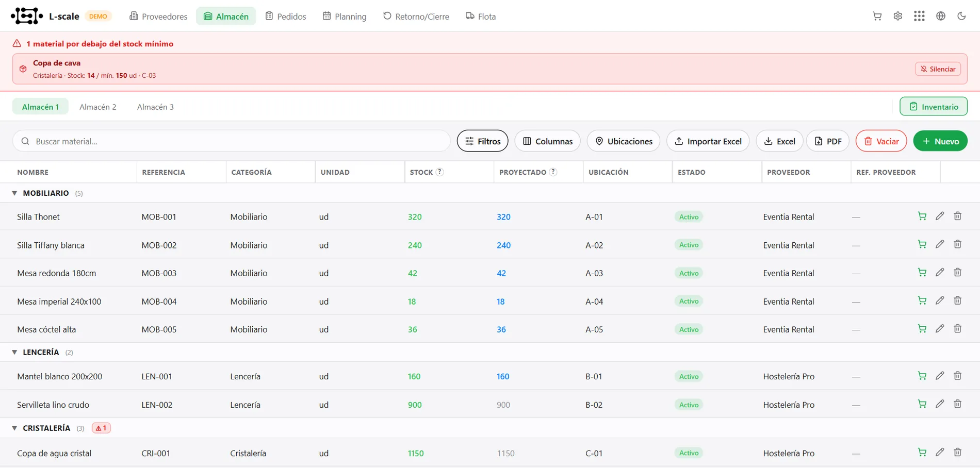Screen dimensions: 980x468
Task: Open the shopping cart icon in top bar
Action: [877, 16]
